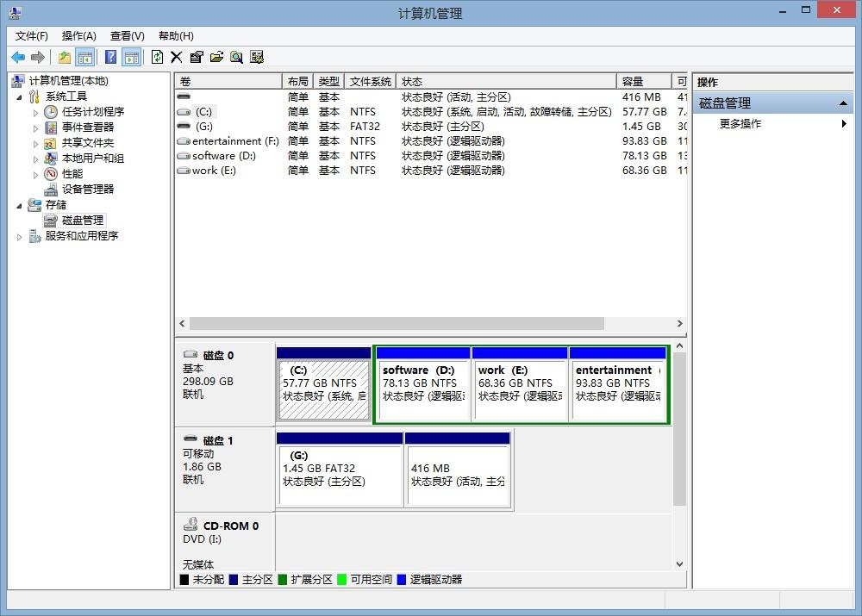This screenshot has width=862, height=616.
Task: Select the (C:) volume row in the list
Action: coord(431,112)
